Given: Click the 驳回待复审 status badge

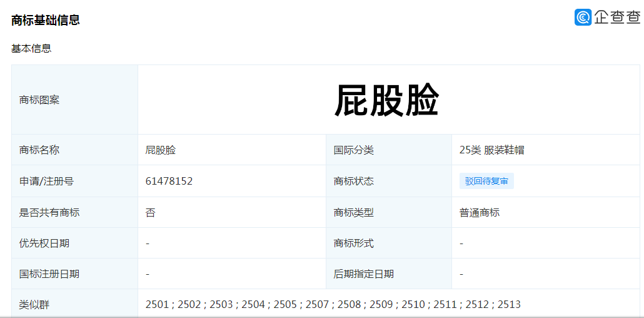Looking at the screenshot, I should 486,182.
